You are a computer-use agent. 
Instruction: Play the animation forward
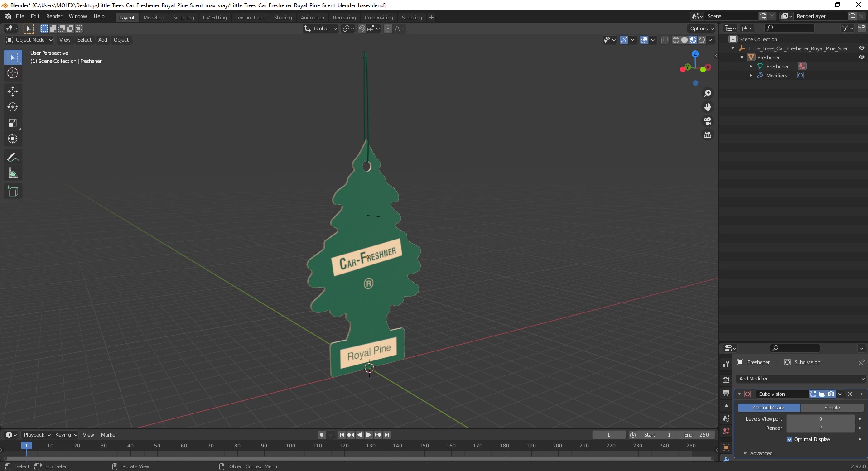point(369,435)
